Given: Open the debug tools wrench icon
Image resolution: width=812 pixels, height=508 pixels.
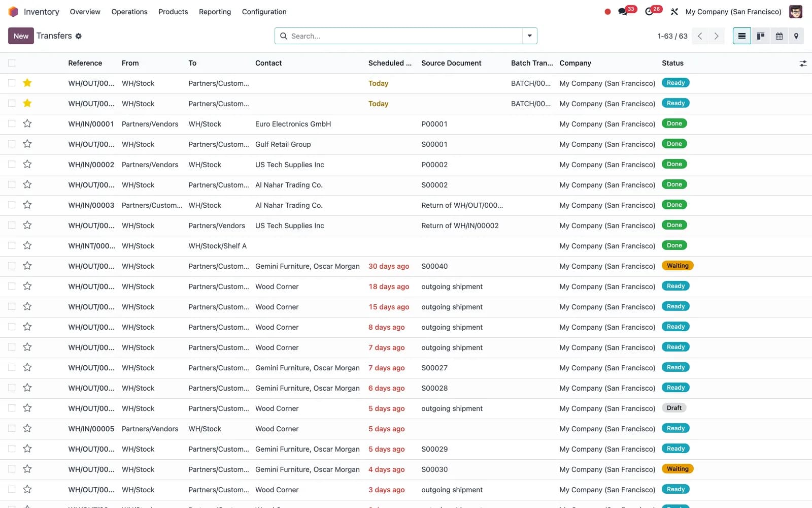Looking at the screenshot, I should click(x=674, y=12).
